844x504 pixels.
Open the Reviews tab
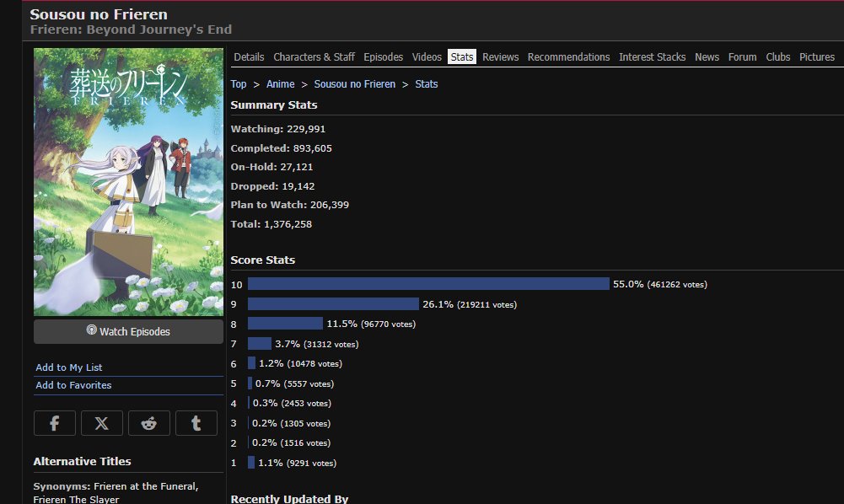[x=501, y=57]
